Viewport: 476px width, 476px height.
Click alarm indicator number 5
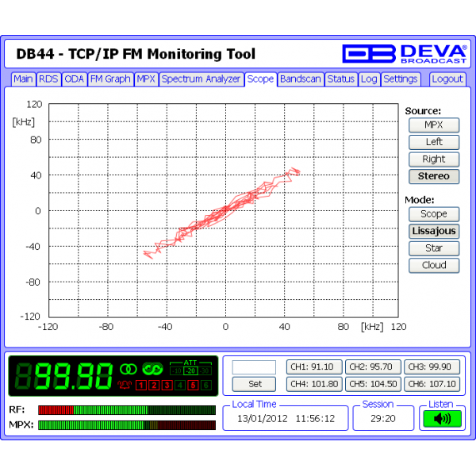193,386
